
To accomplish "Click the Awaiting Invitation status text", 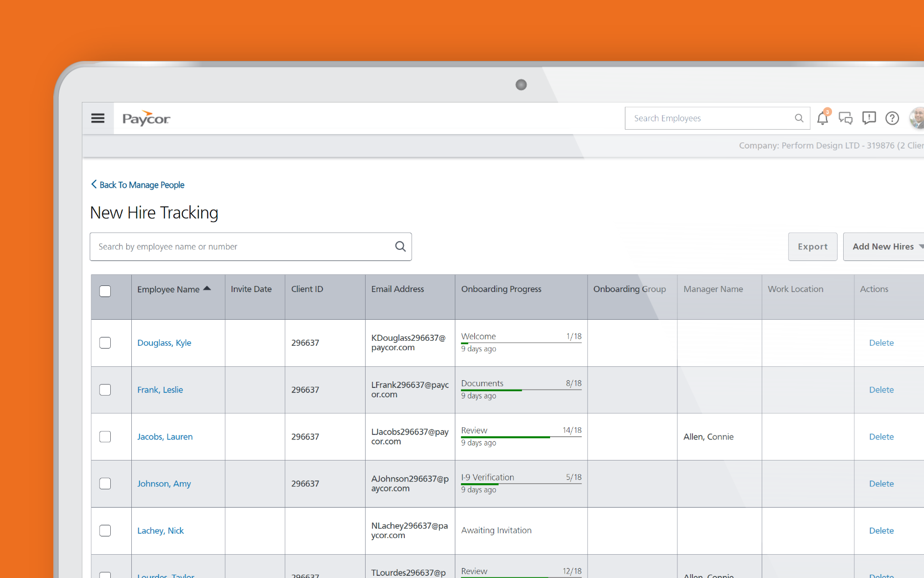I will point(496,531).
